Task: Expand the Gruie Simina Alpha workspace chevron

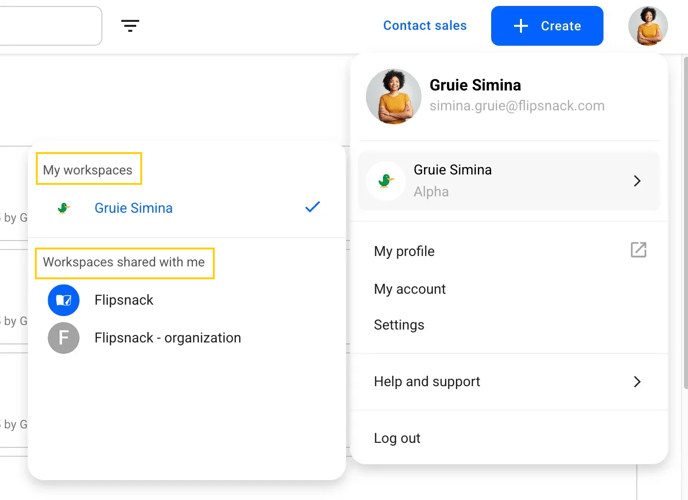Action: point(637,181)
